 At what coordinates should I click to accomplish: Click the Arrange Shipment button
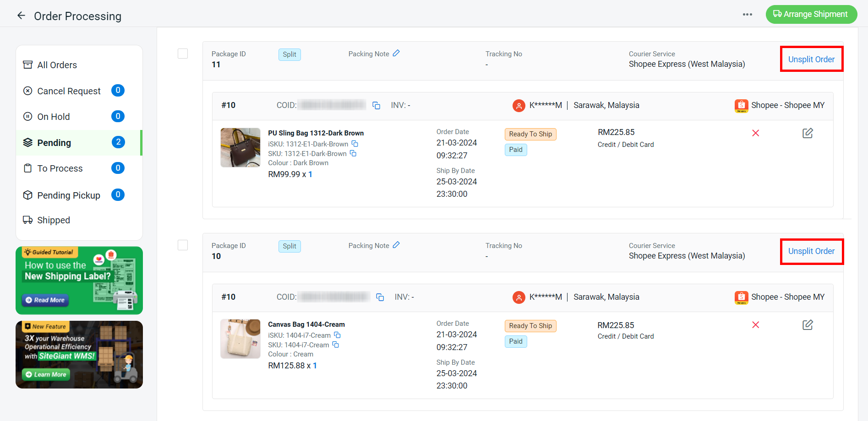coord(811,14)
